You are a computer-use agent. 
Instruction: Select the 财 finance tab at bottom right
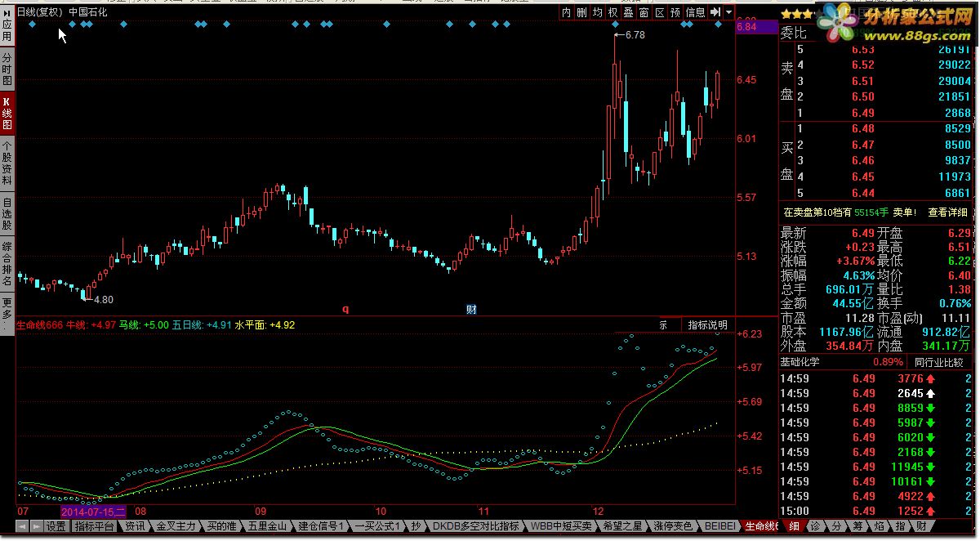click(x=921, y=526)
